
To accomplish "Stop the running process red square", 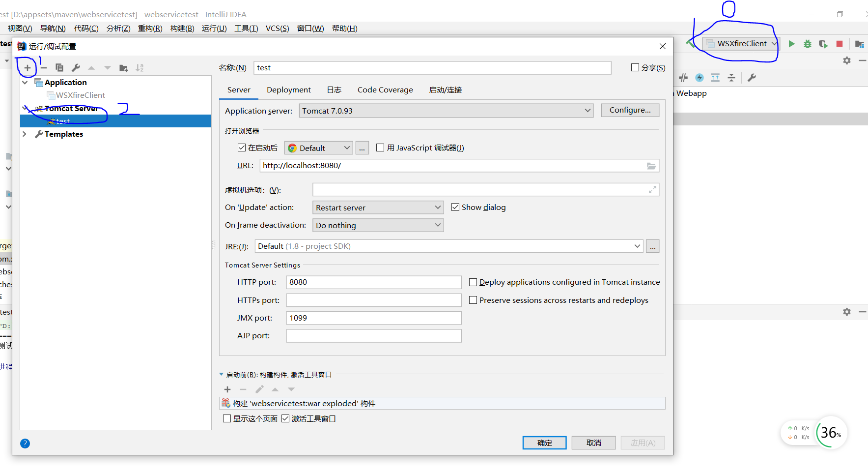I will coord(840,44).
